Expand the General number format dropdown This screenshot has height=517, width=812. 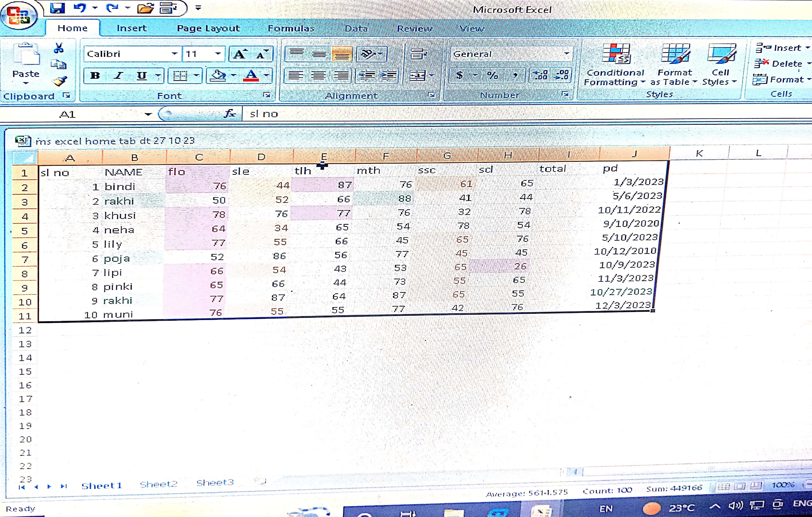(x=566, y=54)
